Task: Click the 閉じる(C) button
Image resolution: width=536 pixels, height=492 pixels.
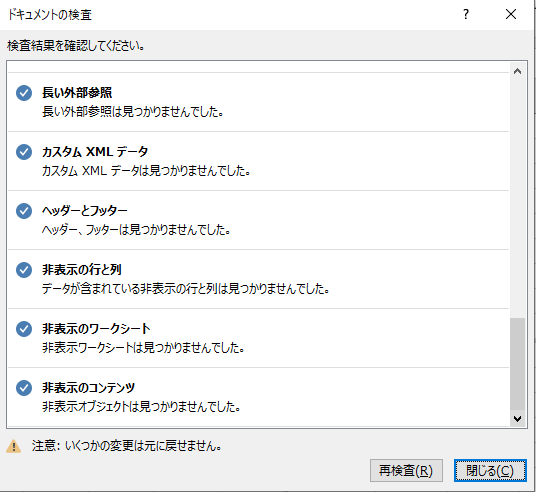Action: (490, 470)
